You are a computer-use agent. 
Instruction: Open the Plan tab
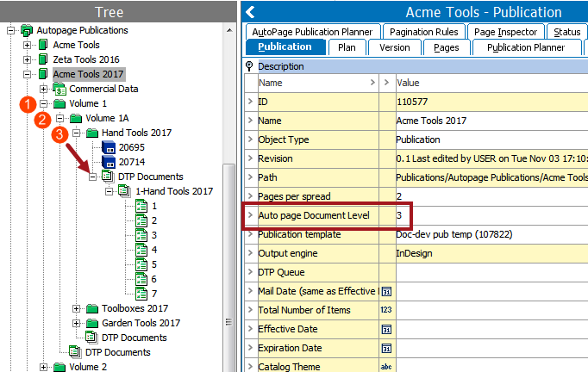tap(347, 47)
